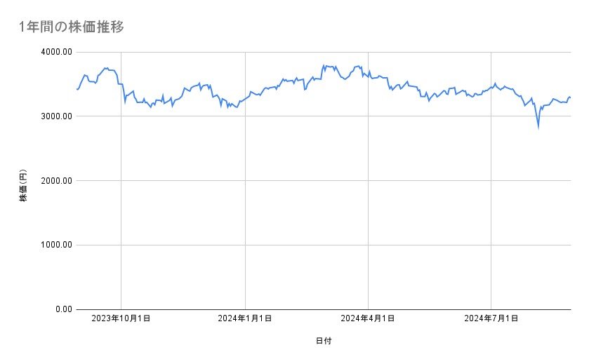Select the vertical axis title 株価(円)
The height and width of the screenshot is (364, 589).
pyautogui.click(x=23, y=186)
